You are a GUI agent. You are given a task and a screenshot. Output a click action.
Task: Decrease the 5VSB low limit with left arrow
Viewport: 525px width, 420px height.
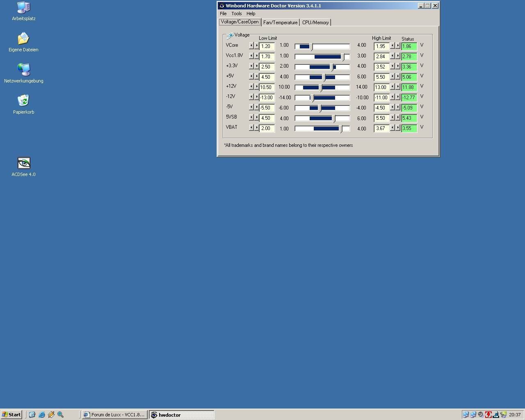point(251,117)
